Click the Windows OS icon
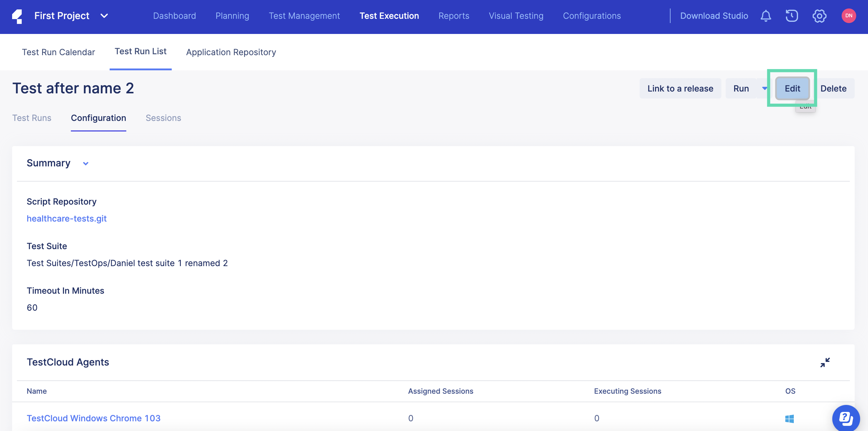868x431 pixels. click(790, 419)
